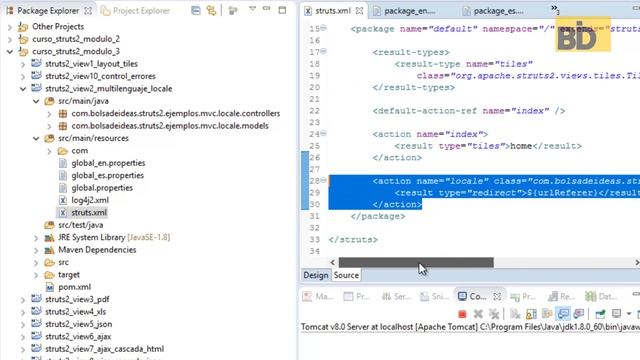Terminate the running Tomcat console process
640x360 pixels.
(x=462, y=314)
